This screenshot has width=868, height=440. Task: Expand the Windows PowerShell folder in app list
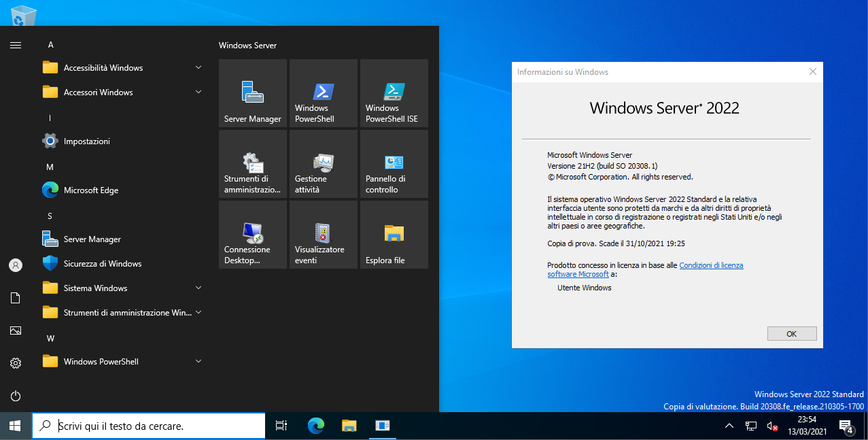click(122, 362)
